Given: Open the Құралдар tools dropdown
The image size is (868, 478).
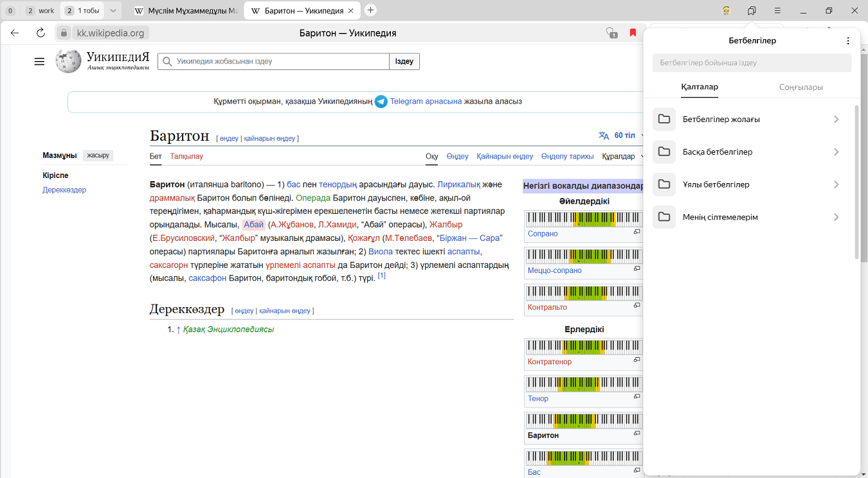Looking at the screenshot, I should point(622,156).
